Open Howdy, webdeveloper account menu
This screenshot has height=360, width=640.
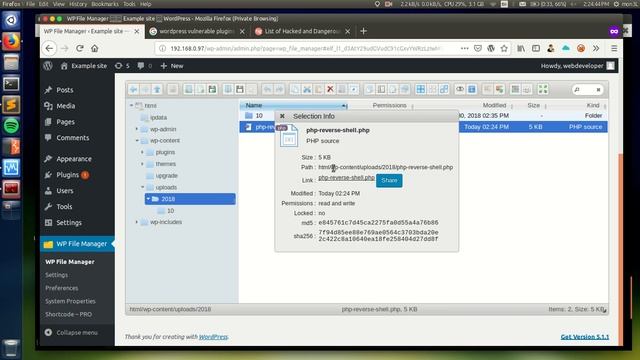tap(577, 66)
